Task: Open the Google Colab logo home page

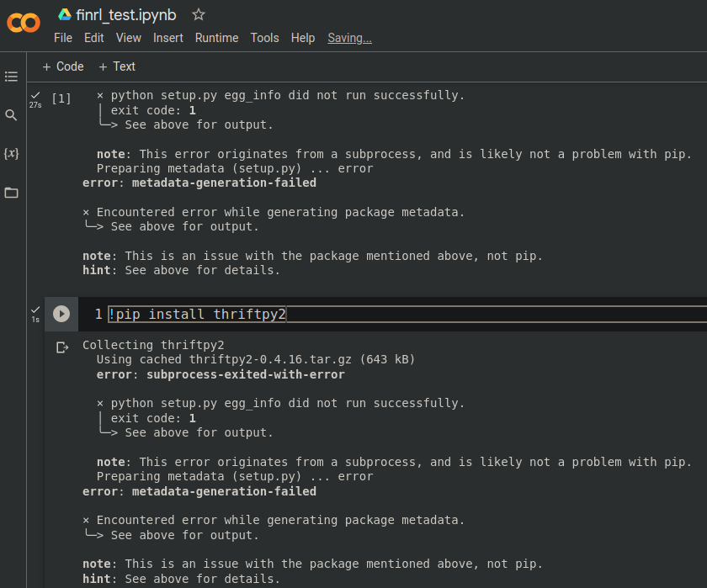Action: click(x=23, y=23)
